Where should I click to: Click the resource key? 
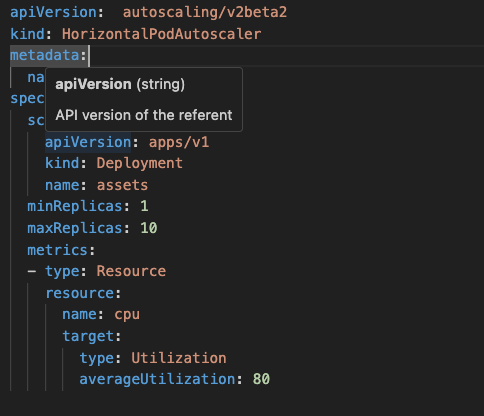tap(80, 293)
